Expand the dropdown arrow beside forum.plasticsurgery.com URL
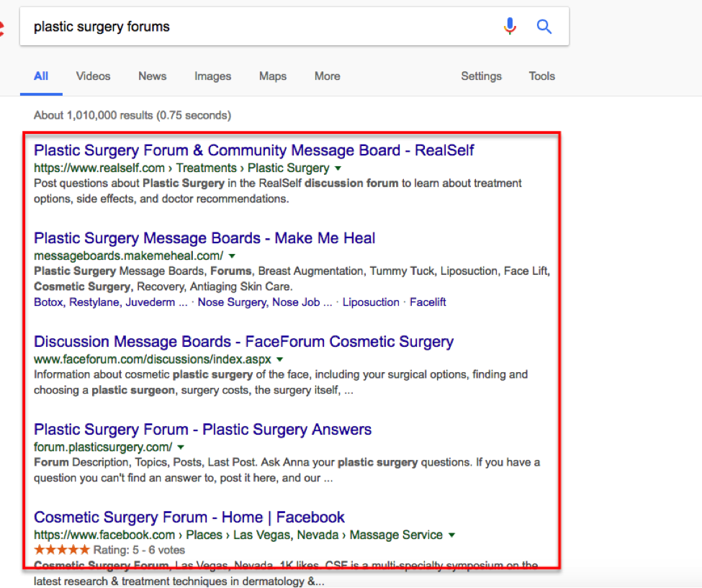This screenshot has height=588, width=702. pos(181,447)
